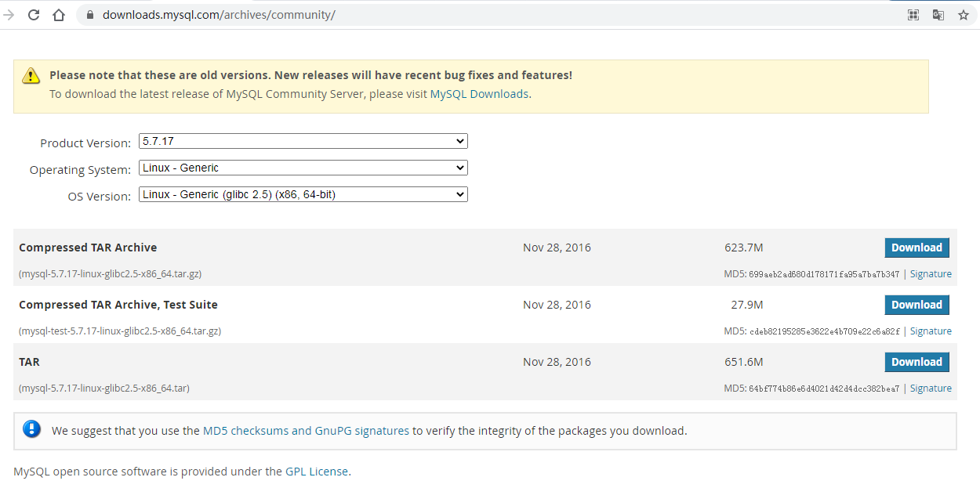The height and width of the screenshot is (488, 980).
Task: Click the 'Operating System:' label
Action: (80, 170)
